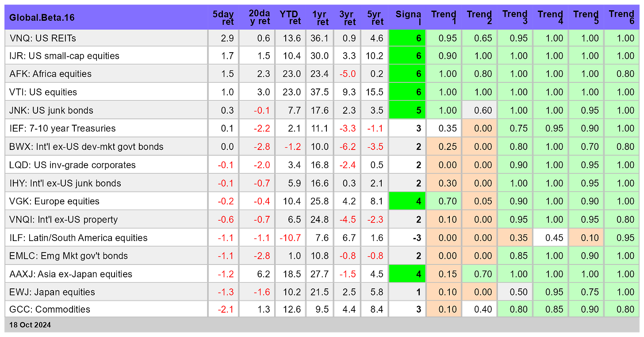This screenshot has width=644, height=337.
Task: Click the 3yr ret column header
Action: coord(347,18)
